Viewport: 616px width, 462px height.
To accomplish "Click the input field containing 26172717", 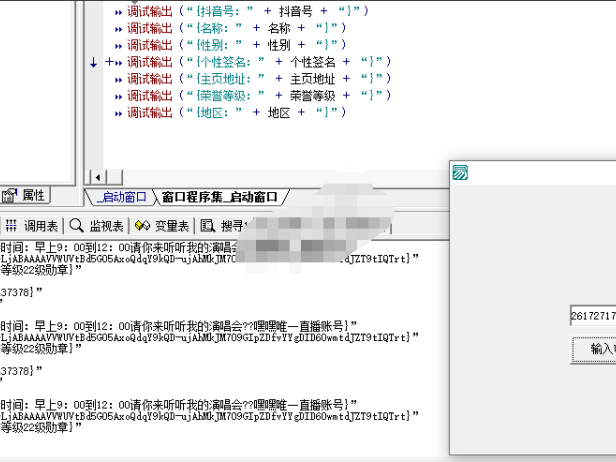I will tap(593, 316).
